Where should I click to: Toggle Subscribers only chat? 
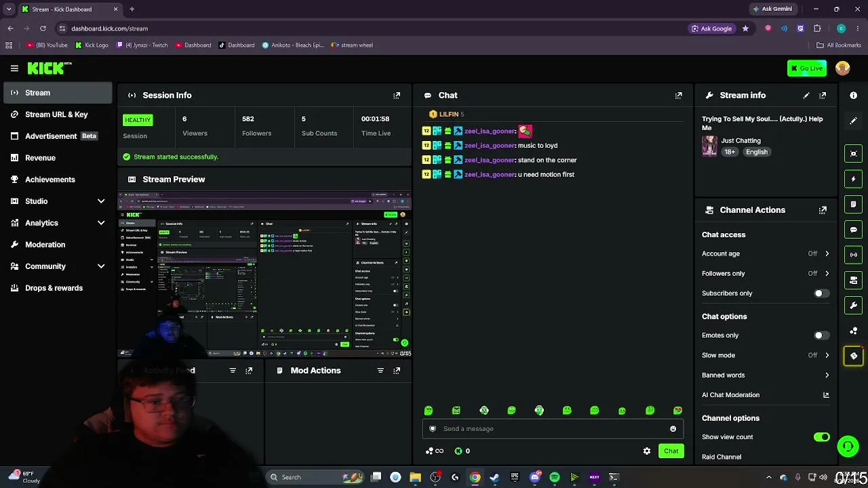[x=821, y=293]
